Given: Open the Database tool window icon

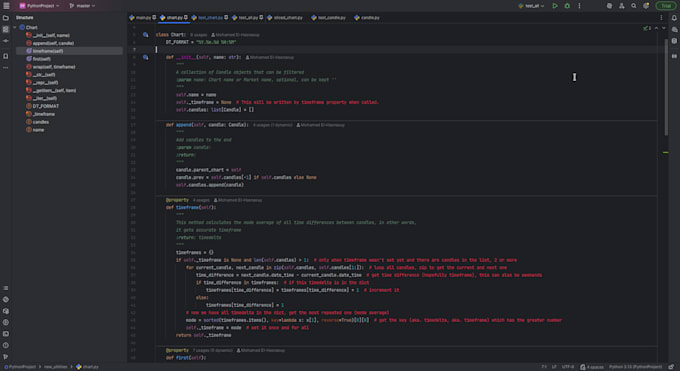Looking at the screenshot, I should click(x=674, y=41).
